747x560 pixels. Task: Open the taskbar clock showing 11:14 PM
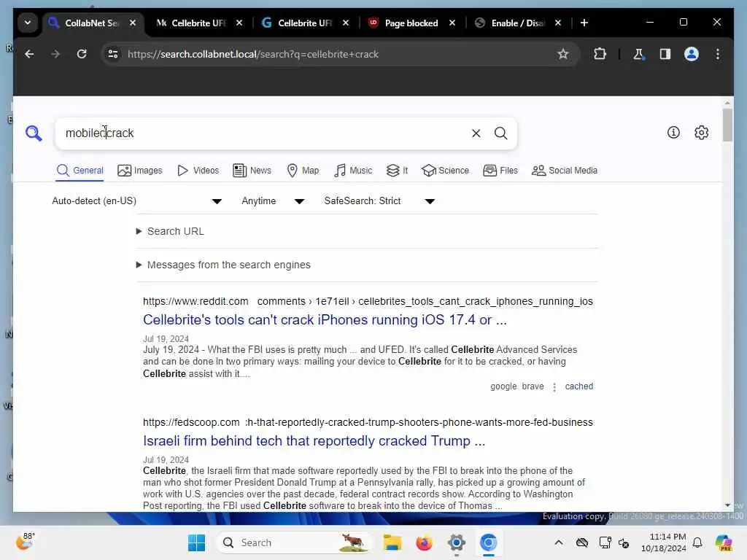(x=664, y=542)
